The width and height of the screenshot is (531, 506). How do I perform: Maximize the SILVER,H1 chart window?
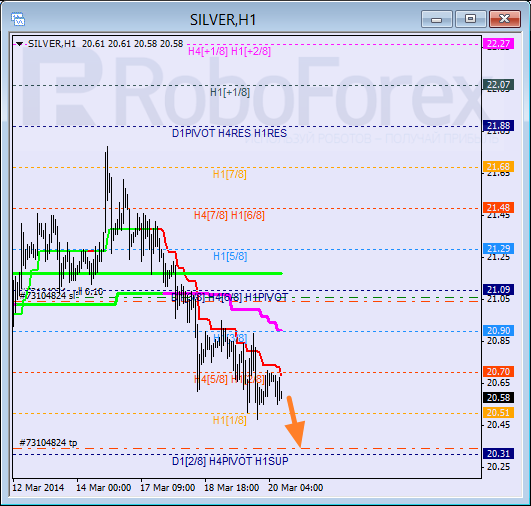(x=470, y=19)
